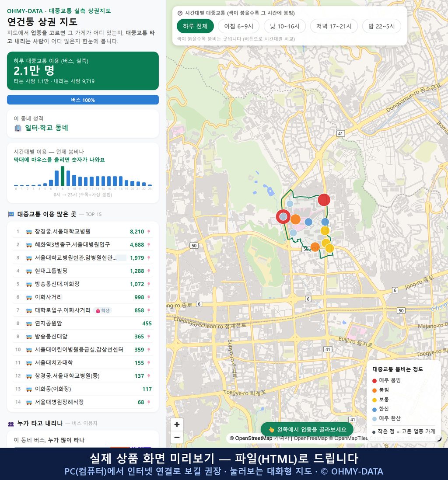Switch to 아침 6~9시 time filter
The image size is (448, 480).
pyautogui.click(x=239, y=26)
